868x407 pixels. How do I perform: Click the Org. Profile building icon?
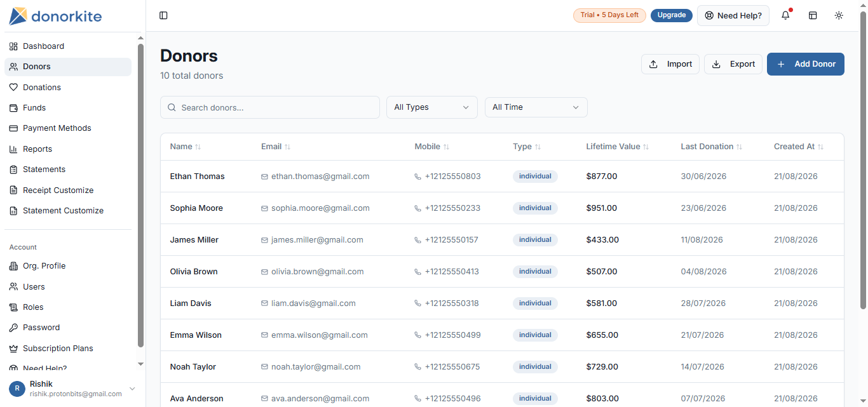pos(13,266)
